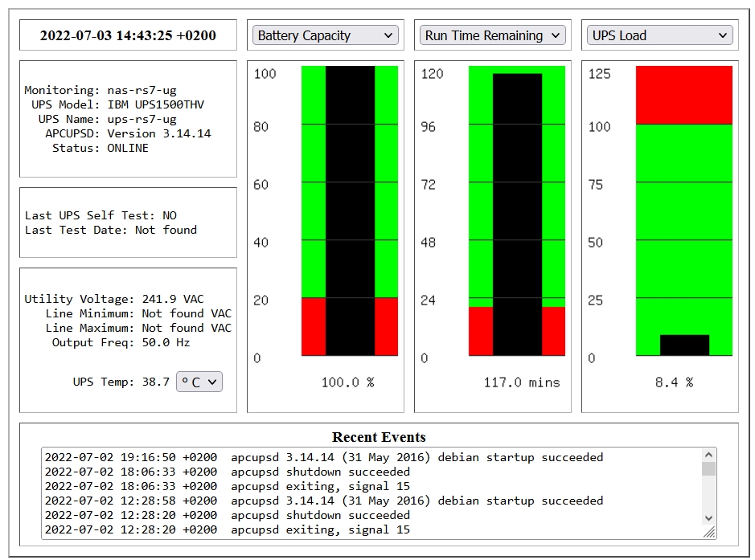Viewport: 755px width, 560px height.
Task: Open the Run Time Remaining gauge selector
Action: tap(492, 35)
